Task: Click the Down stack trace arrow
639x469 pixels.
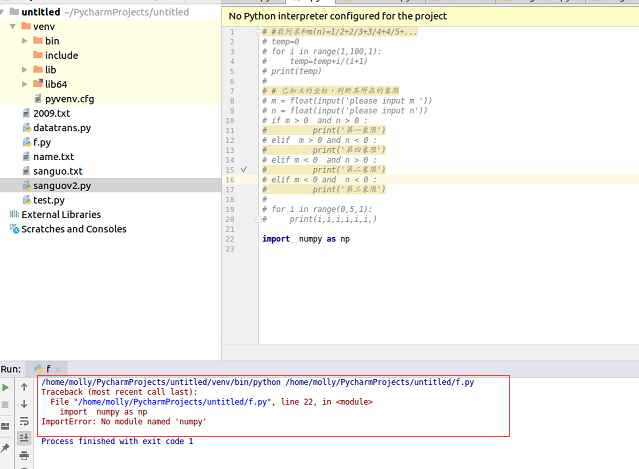Action: (x=24, y=404)
